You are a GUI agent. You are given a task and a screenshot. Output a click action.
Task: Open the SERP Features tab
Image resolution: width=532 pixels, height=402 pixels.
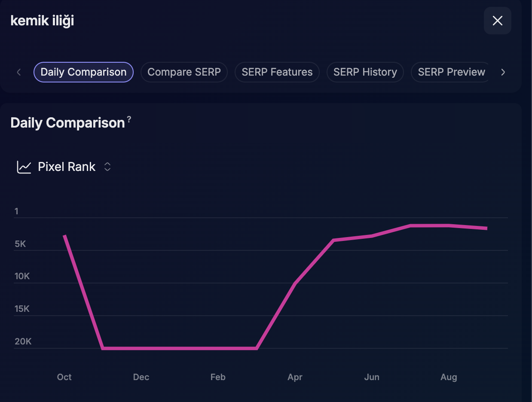pyautogui.click(x=277, y=72)
